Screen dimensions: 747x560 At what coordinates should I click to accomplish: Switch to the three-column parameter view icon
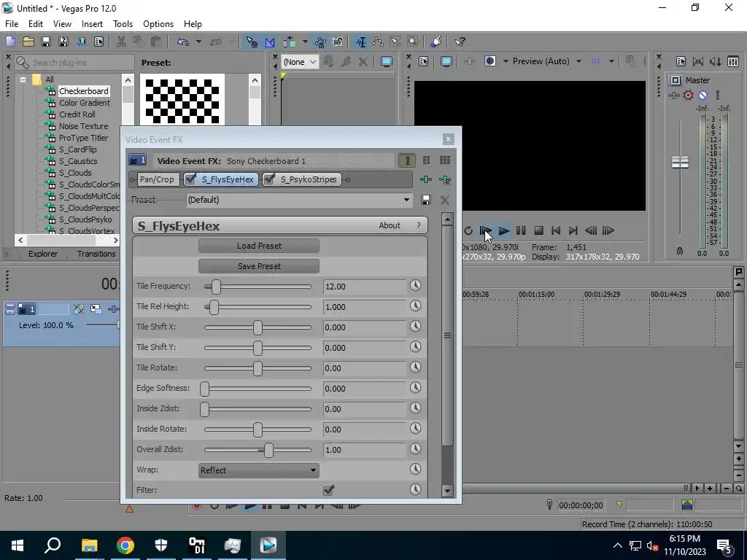tap(445, 160)
